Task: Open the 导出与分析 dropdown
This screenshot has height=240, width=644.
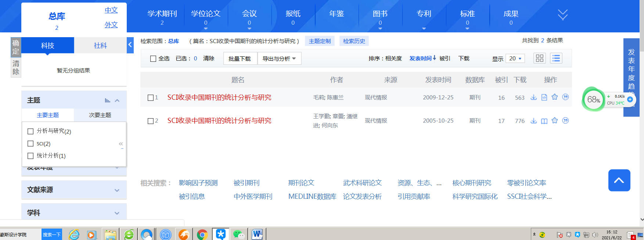Action: [x=279, y=59]
